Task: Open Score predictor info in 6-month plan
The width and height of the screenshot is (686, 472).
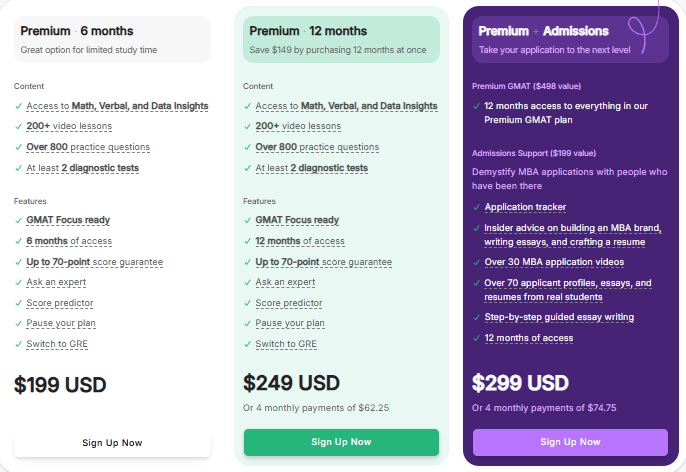Action: click(x=60, y=303)
